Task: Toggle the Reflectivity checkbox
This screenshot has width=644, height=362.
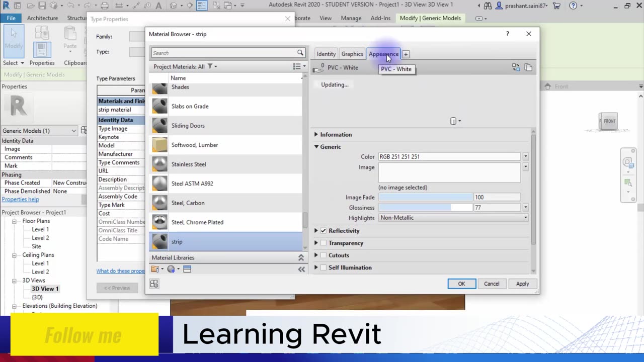Action: [x=323, y=231]
